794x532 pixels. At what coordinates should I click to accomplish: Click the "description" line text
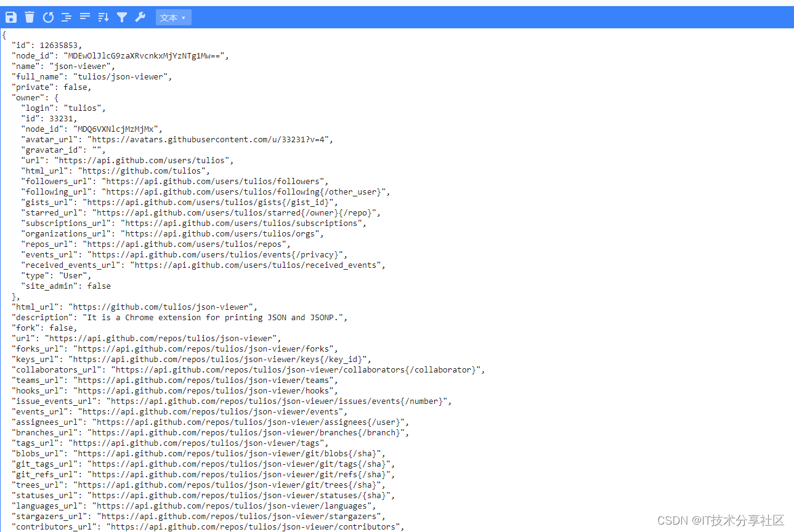180,317
